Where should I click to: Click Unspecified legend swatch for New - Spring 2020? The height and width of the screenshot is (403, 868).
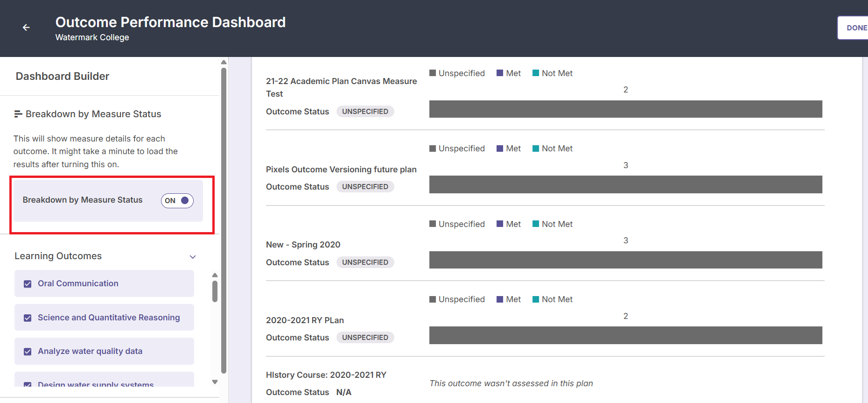tap(433, 224)
